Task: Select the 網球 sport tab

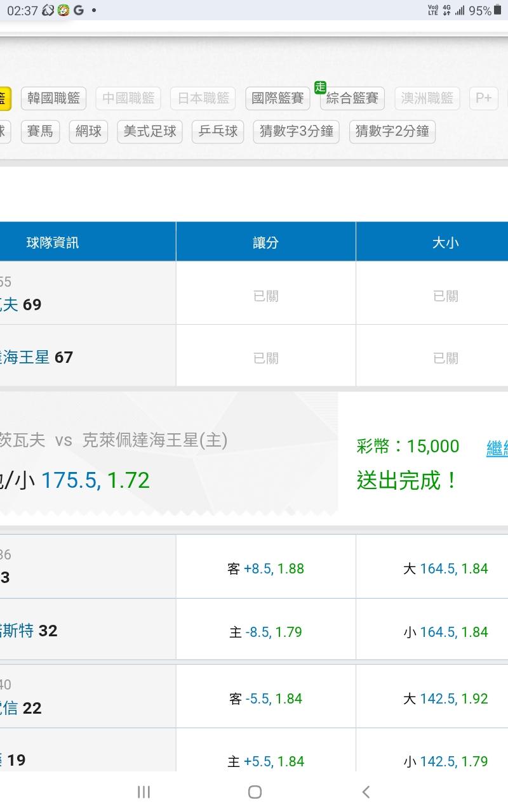Action: click(x=88, y=131)
